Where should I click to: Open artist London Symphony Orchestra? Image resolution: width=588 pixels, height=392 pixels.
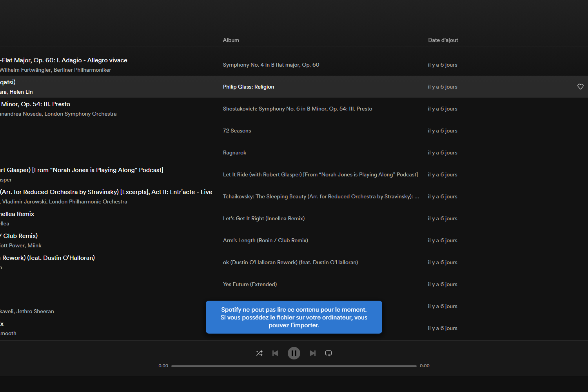[80, 114]
